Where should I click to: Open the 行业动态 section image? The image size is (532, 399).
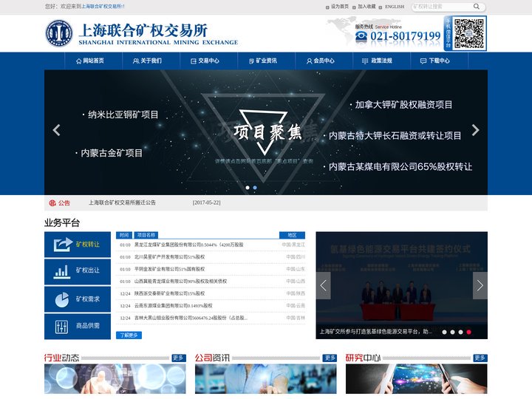tap(115, 378)
